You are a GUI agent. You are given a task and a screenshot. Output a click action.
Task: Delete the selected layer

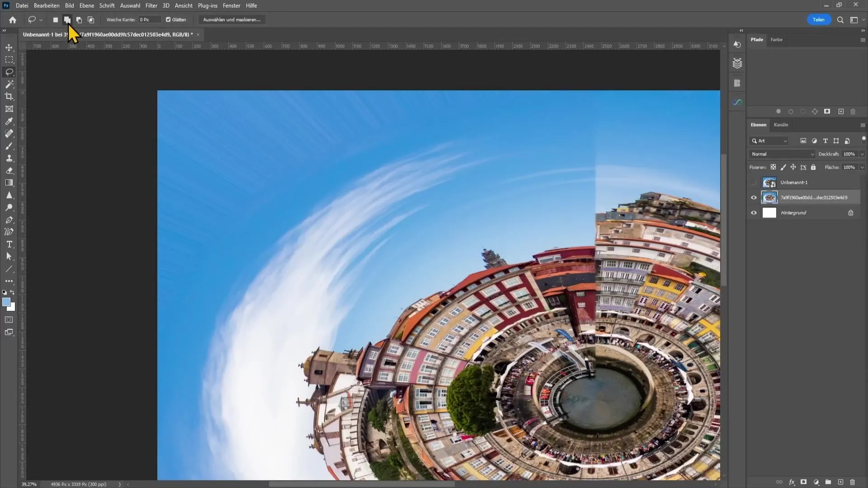click(x=853, y=482)
